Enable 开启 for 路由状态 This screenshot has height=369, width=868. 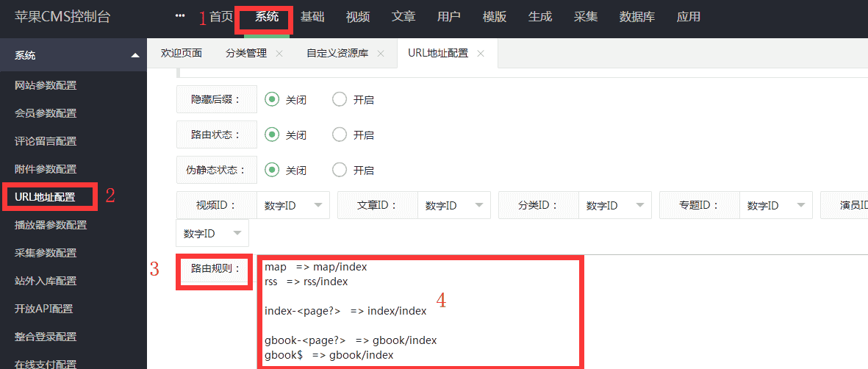click(x=339, y=135)
